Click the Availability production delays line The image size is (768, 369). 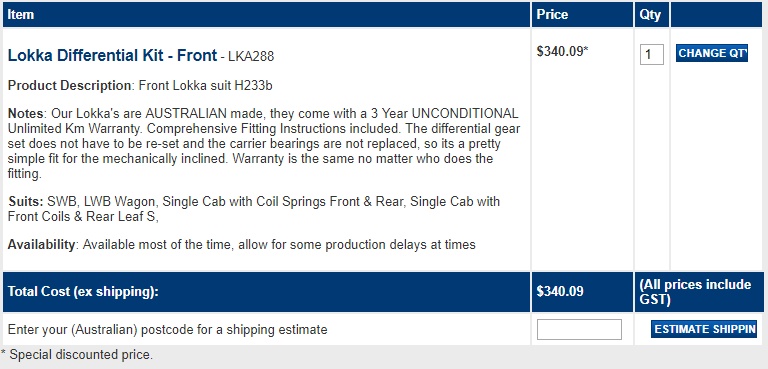pyautogui.click(x=241, y=244)
